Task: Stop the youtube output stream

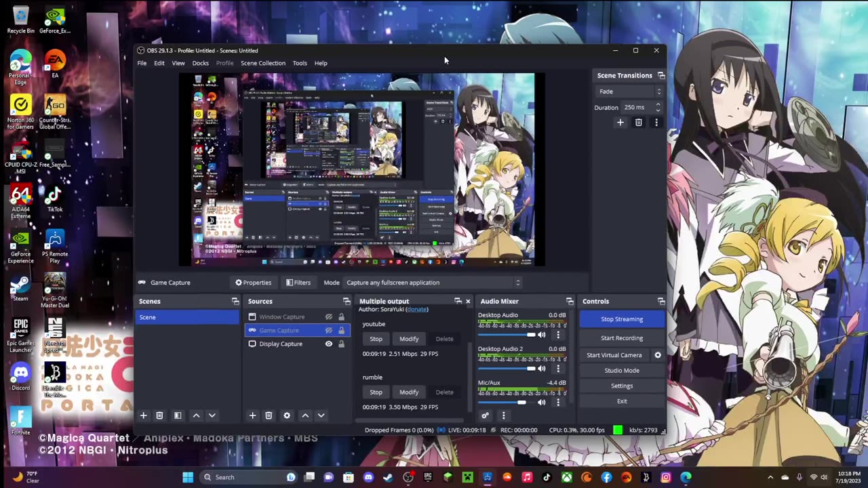Action: [x=376, y=339]
